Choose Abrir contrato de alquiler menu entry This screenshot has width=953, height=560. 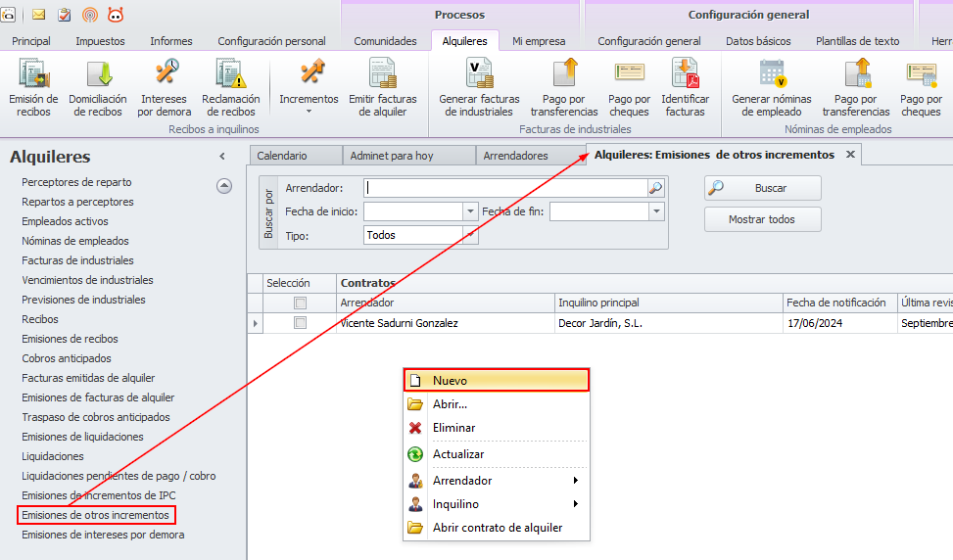pyautogui.click(x=497, y=528)
